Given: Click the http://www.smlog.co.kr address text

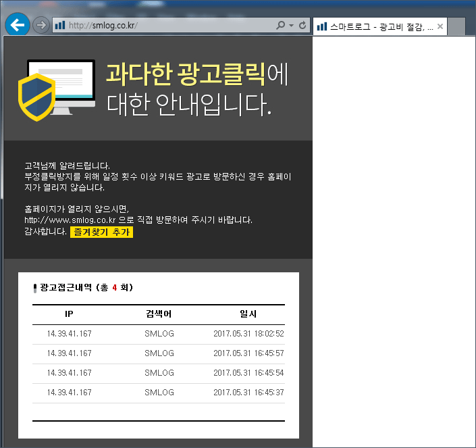Looking at the screenshot, I should click(x=70, y=220).
